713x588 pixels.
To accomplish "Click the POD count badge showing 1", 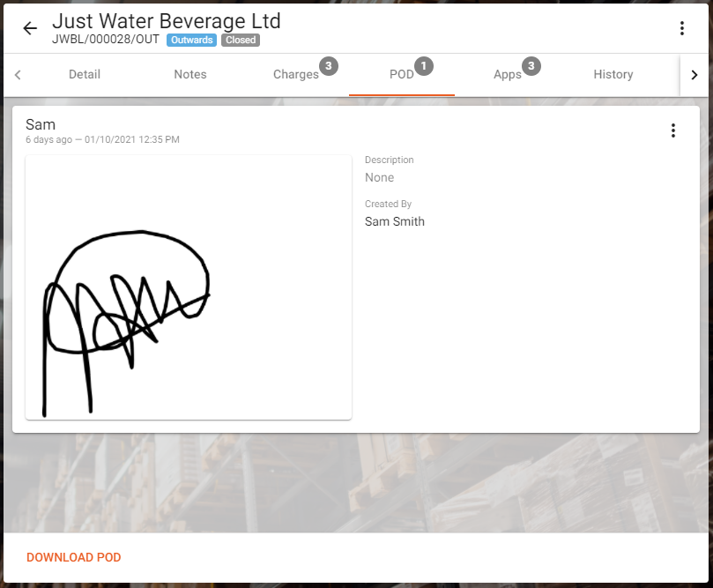I will (424, 66).
